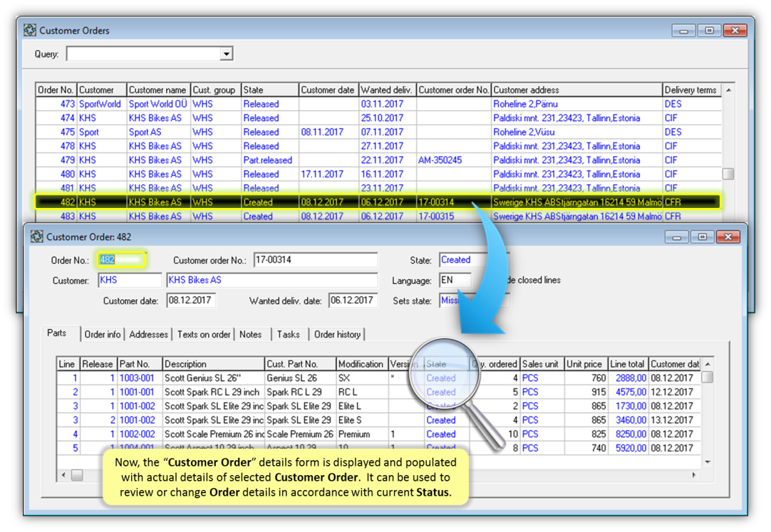Switch to the Parts tab
This screenshot has width=771, height=532.
click(x=56, y=333)
